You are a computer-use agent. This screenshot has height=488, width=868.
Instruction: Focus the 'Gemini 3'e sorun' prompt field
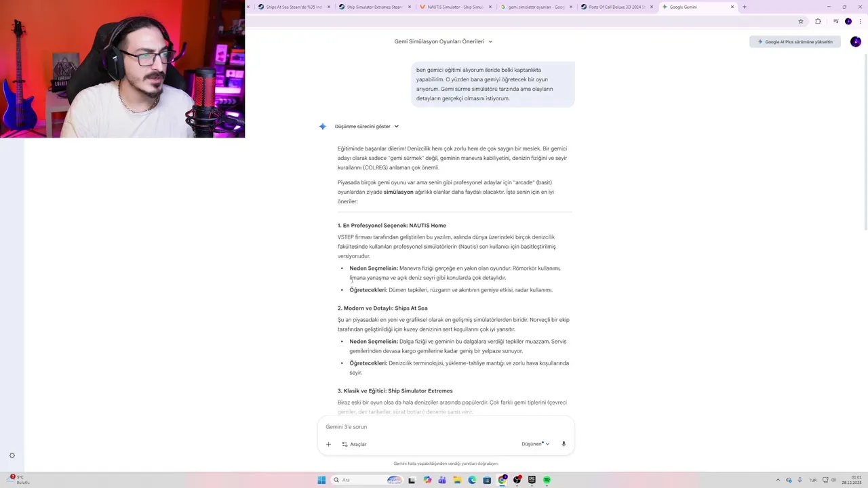coord(446,427)
